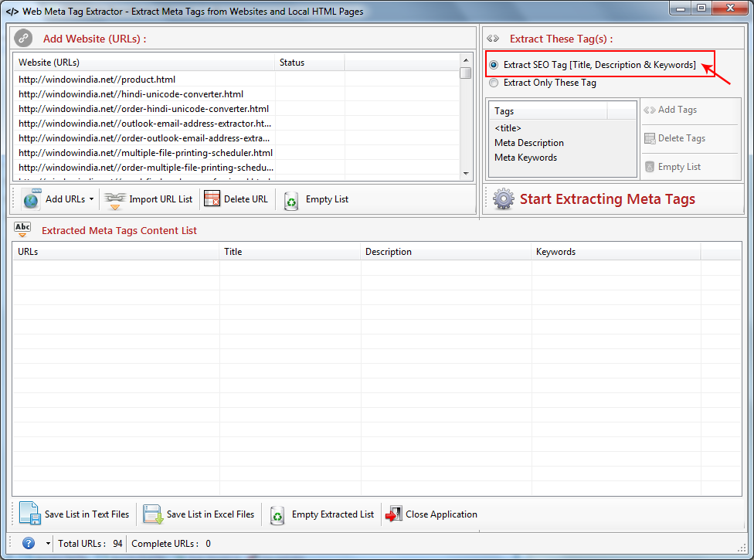Click Complete URLs status bar entry

pos(171,544)
